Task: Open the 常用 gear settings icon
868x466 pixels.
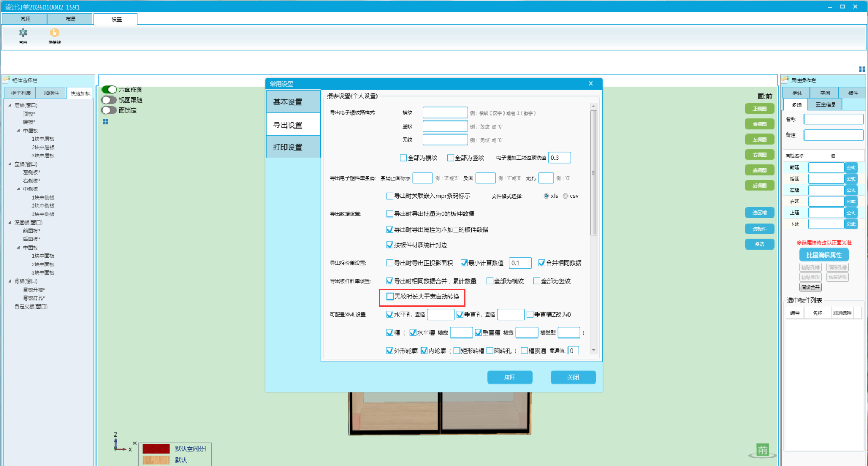Action: tap(23, 33)
